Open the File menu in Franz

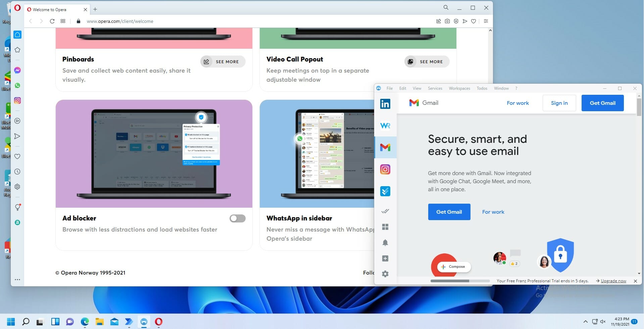tap(390, 88)
